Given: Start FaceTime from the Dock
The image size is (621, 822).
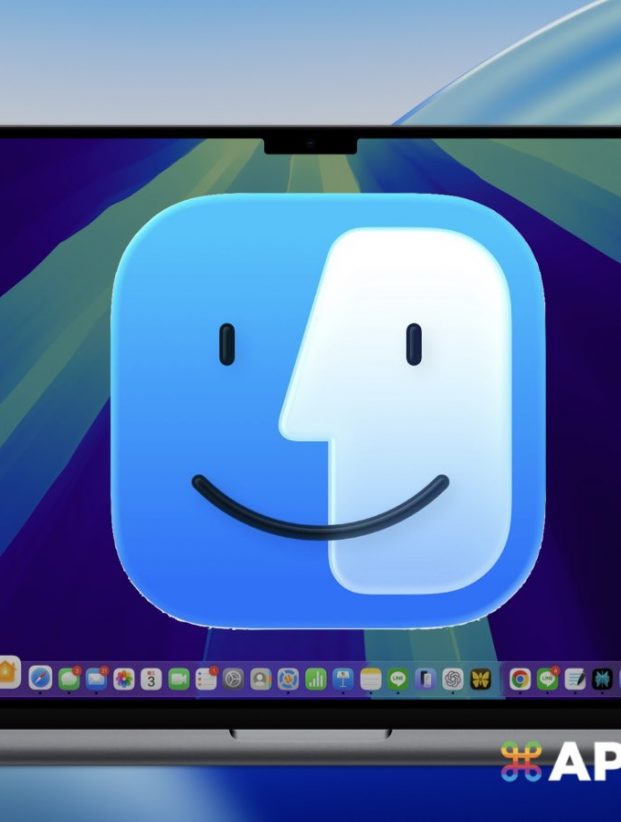Looking at the screenshot, I should tap(179, 679).
